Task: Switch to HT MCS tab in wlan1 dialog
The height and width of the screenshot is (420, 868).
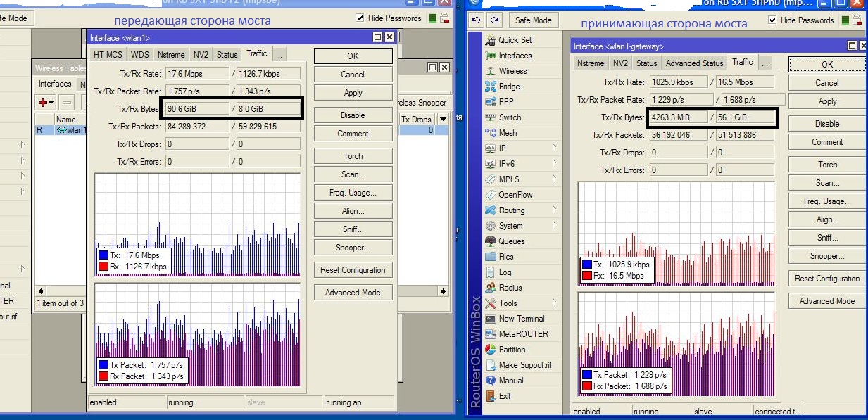Action: (108, 54)
